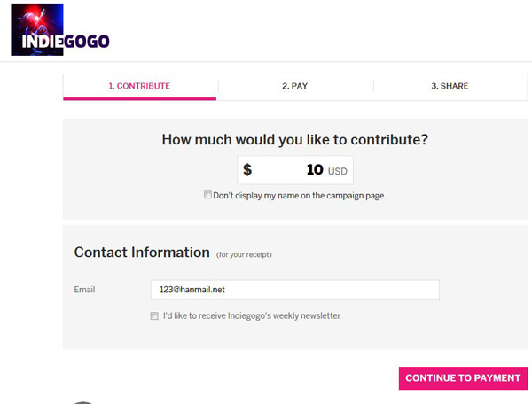Select the 1. Contribute tab
Viewport: 532px width, 404px height.
pyautogui.click(x=139, y=86)
